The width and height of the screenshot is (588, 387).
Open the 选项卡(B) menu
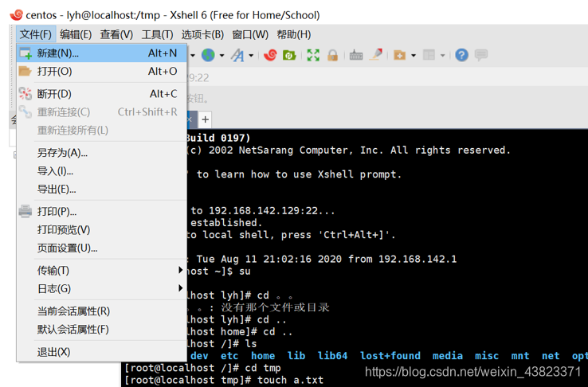[202, 34]
